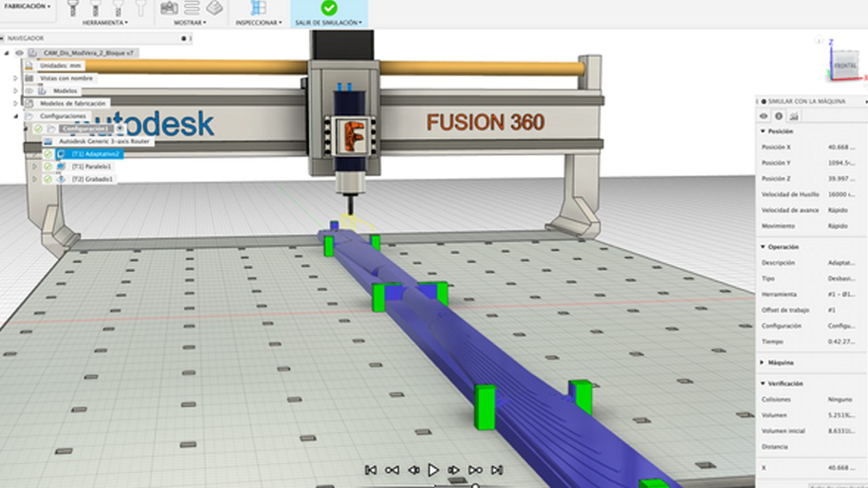Select Autodesk Generic 3-axis Router in tree
Image resolution: width=868 pixels, height=488 pixels.
click(x=104, y=141)
